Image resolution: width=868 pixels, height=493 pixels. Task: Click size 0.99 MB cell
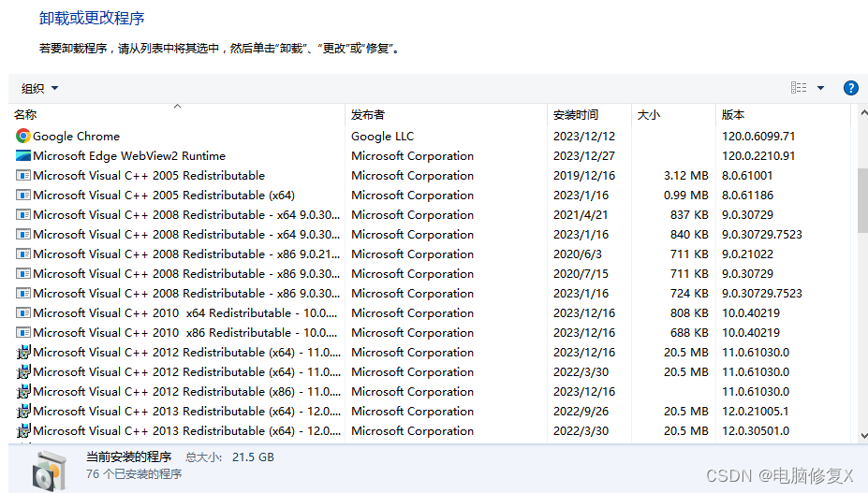click(685, 196)
